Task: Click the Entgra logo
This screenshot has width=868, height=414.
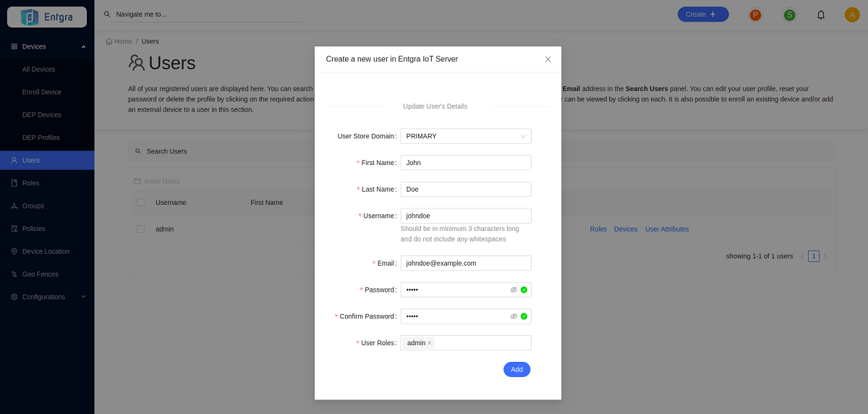Action: (x=47, y=17)
